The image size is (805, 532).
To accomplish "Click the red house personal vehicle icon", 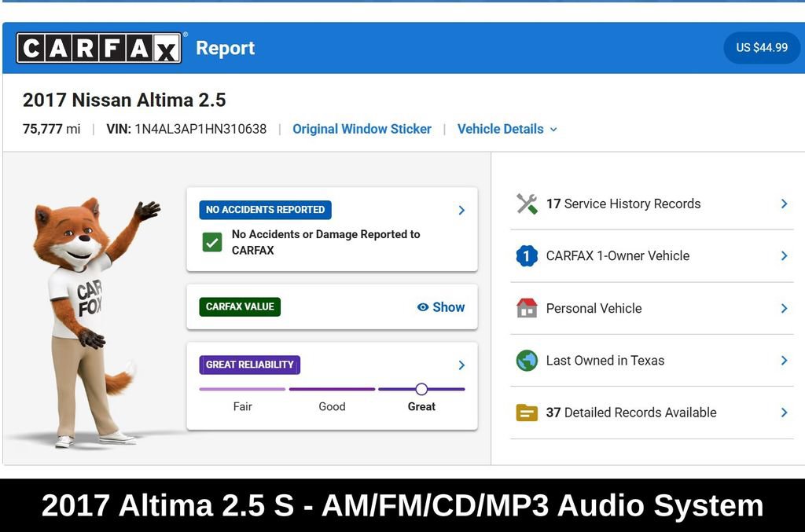I will pyautogui.click(x=527, y=308).
